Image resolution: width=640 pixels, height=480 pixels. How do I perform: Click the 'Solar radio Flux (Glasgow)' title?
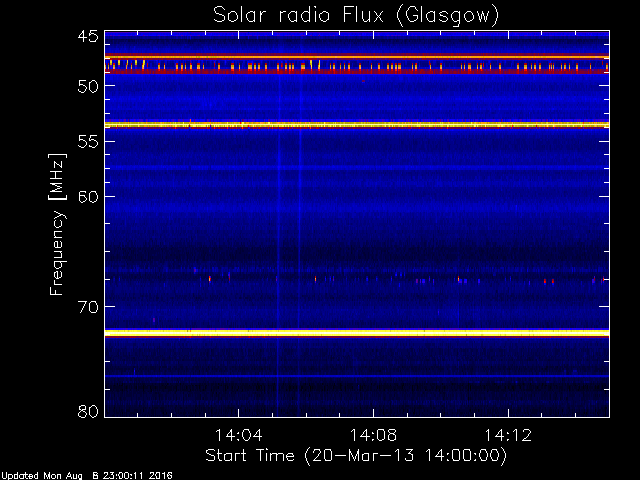(356, 16)
